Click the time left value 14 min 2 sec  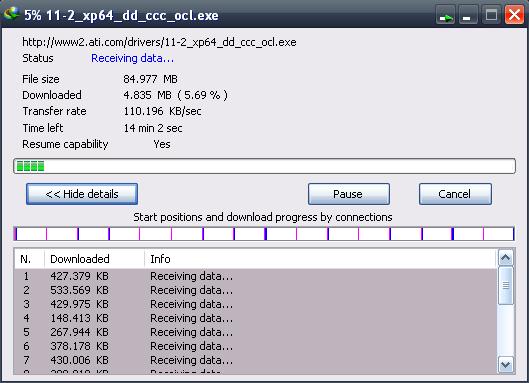pyautogui.click(x=153, y=128)
